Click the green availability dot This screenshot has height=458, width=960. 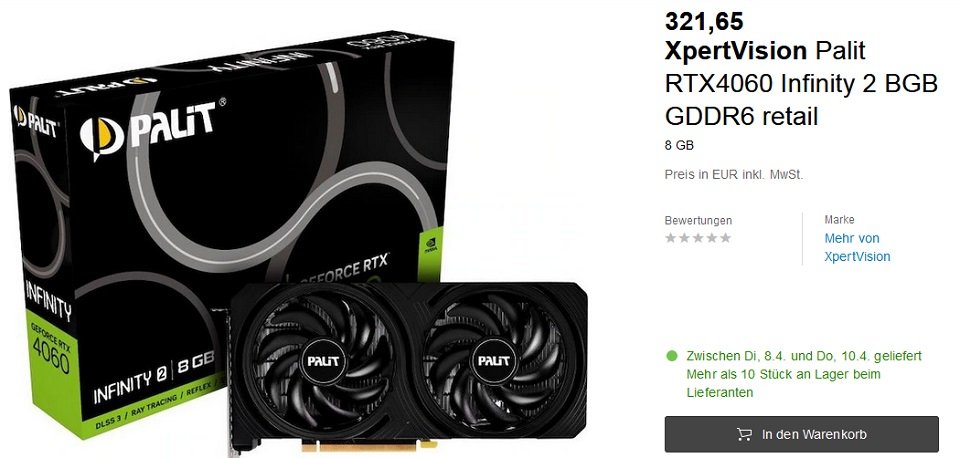point(672,355)
